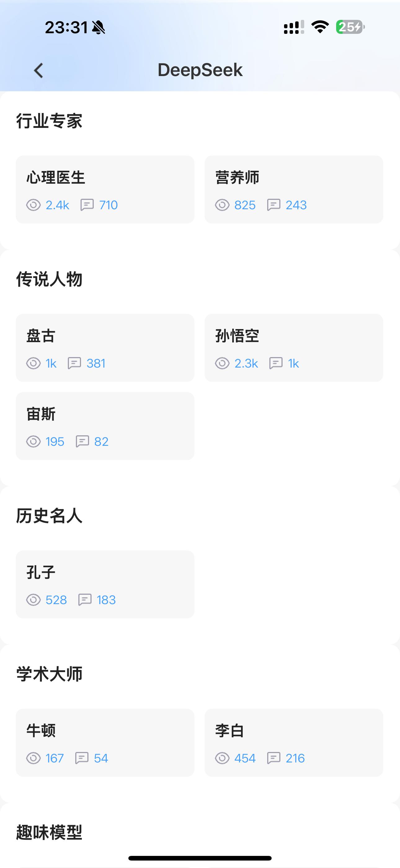Tap the back arrow icon
The width and height of the screenshot is (400, 868).
click(x=39, y=71)
